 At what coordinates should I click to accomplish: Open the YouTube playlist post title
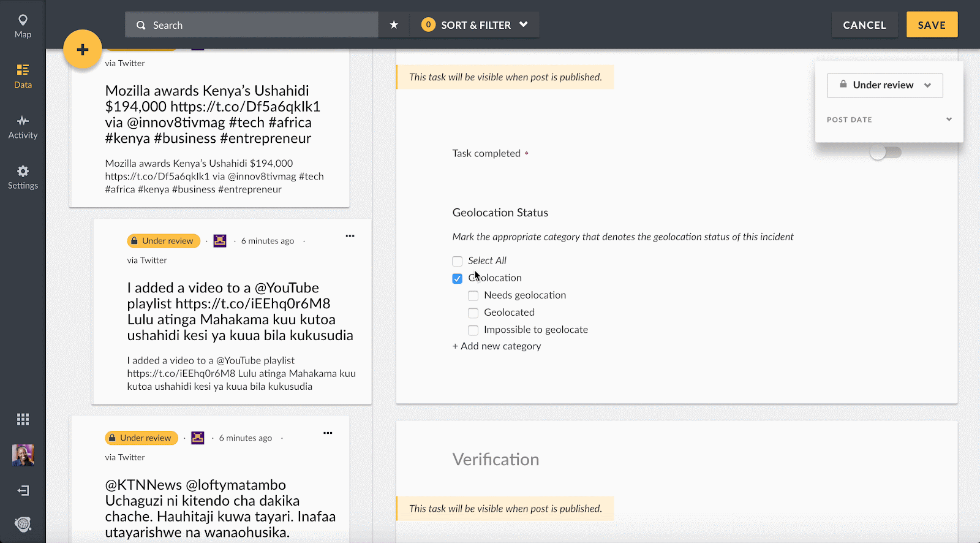tap(240, 311)
